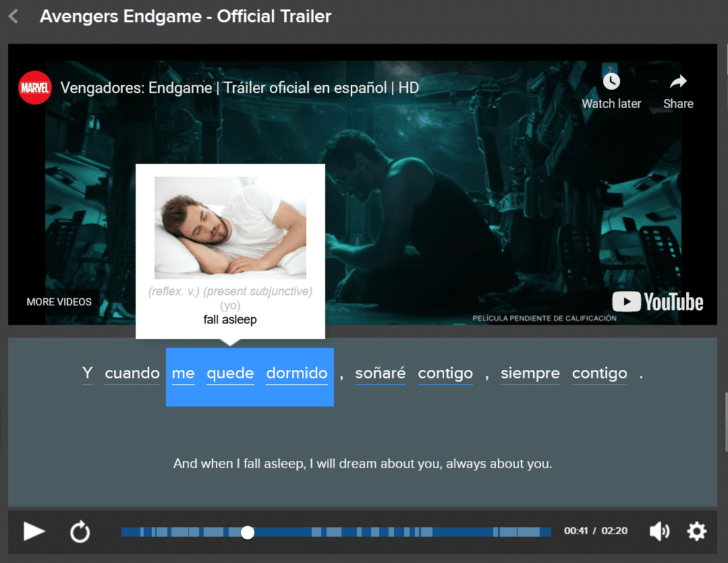Click the page scrollbar on the right edge
The height and width of the screenshot is (563, 728).
point(725,422)
